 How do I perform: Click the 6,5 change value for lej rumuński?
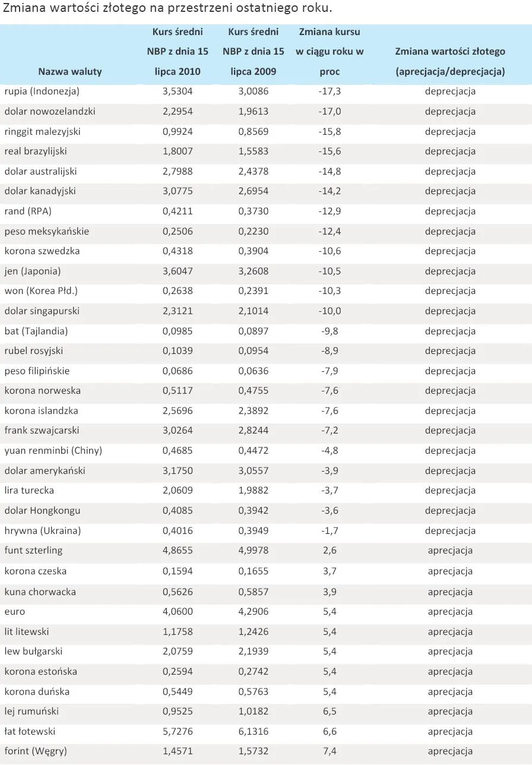coord(330,712)
